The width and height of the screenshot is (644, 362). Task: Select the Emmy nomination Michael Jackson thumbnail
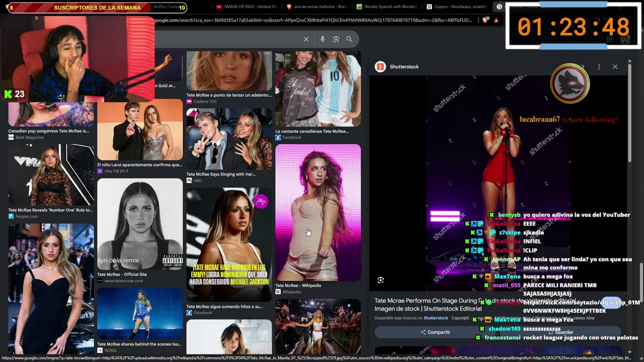[229, 245]
